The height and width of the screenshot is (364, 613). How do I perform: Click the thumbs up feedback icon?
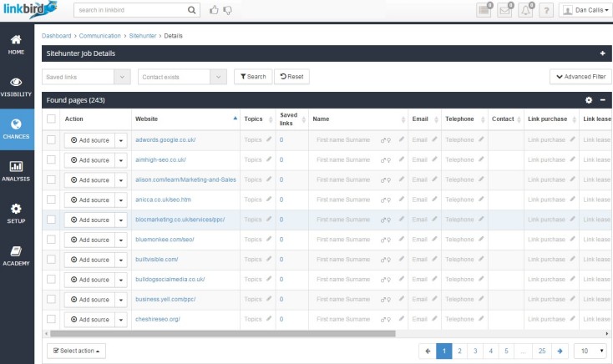coord(214,10)
